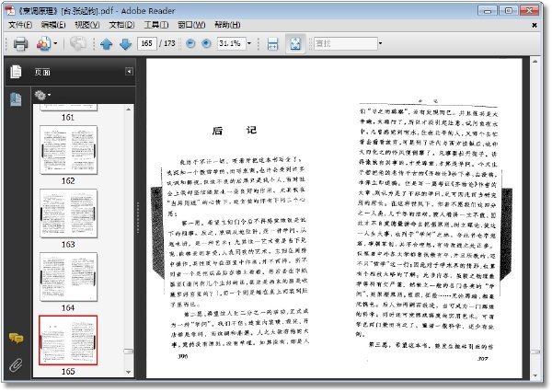Click the zoom value field 31.1%
Screen dimensions: 552x392
[x=231, y=43]
